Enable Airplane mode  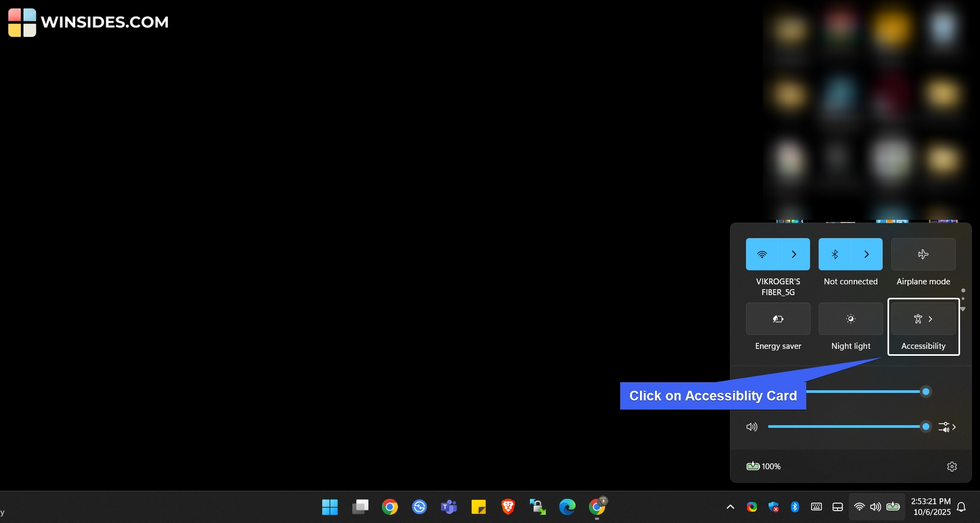[923, 254]
